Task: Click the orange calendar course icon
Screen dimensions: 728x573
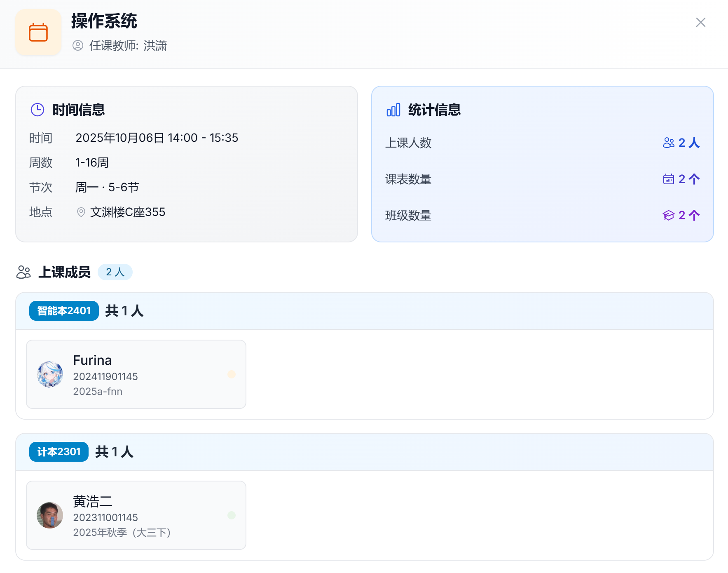Action: pos(38,33)
